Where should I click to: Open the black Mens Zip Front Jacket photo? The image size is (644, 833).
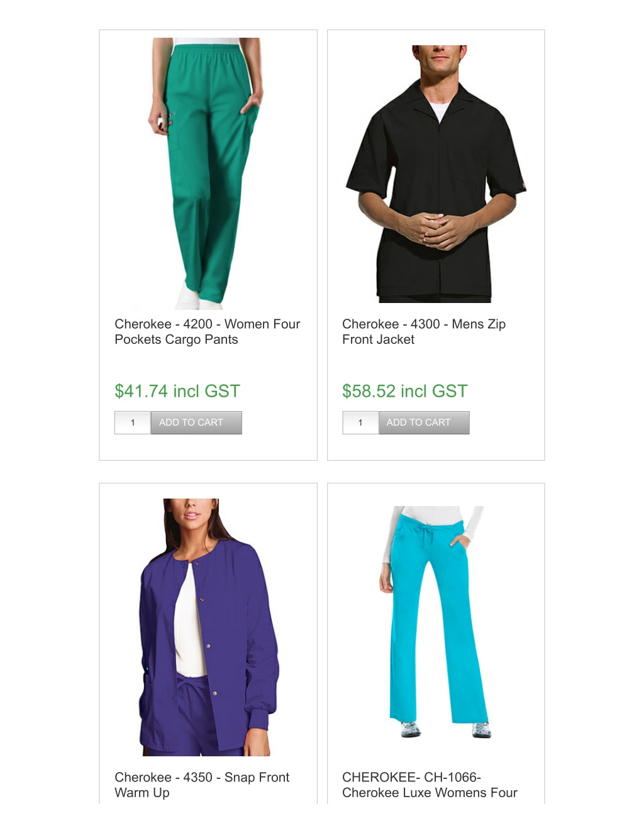point(436,174)
